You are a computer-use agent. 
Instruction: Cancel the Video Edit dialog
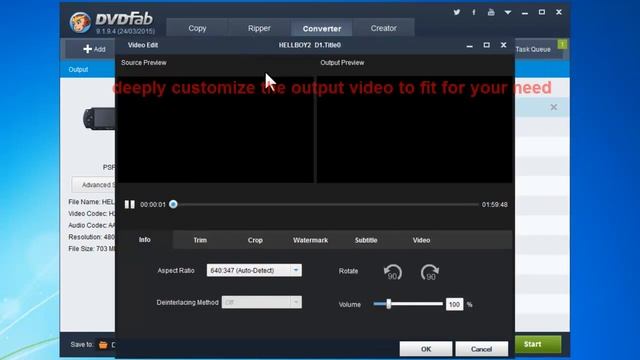[482, 349]
